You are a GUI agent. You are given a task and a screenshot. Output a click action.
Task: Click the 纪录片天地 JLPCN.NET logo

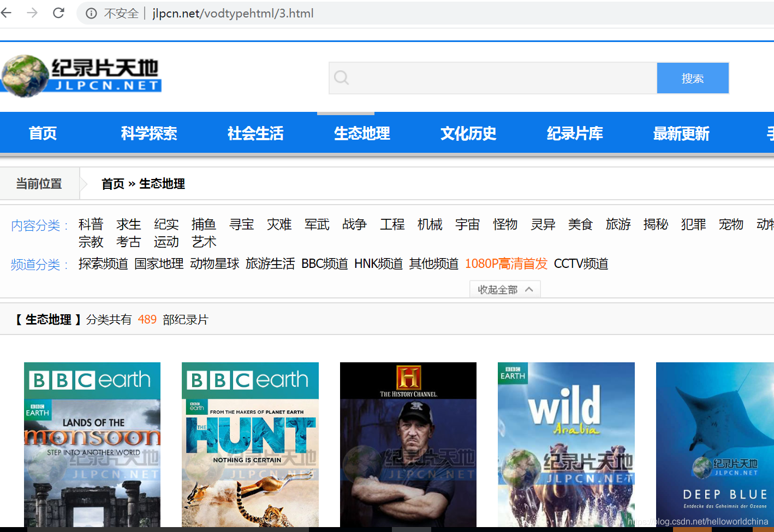coord(81,76)
